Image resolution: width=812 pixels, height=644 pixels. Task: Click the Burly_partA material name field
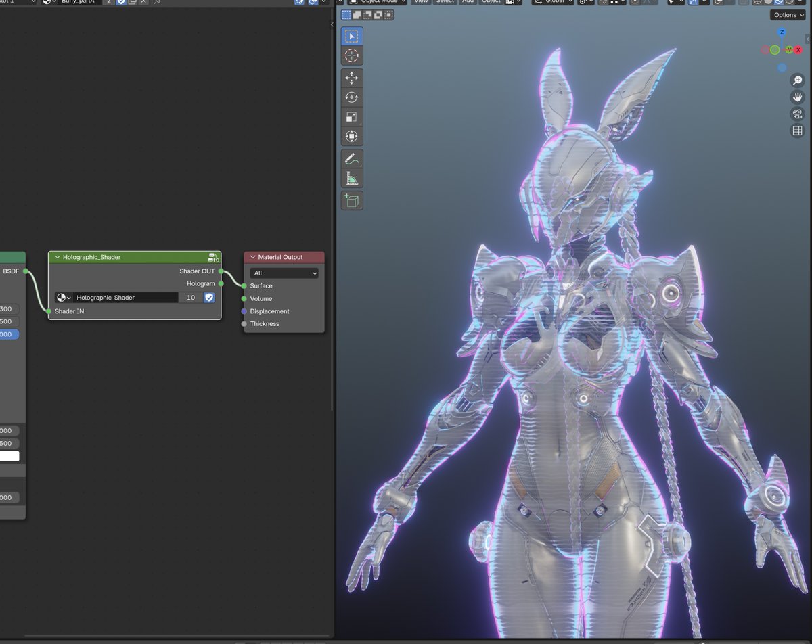[80, 2]
